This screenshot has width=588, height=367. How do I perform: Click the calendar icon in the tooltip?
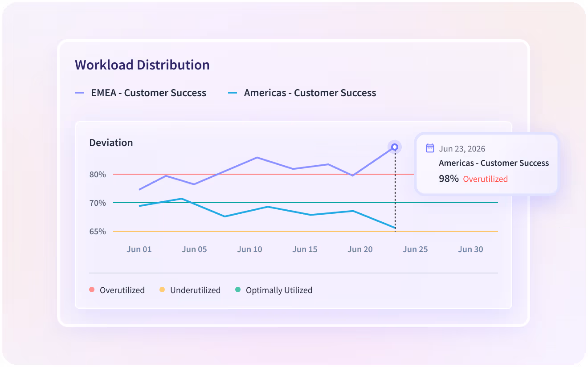430,148
